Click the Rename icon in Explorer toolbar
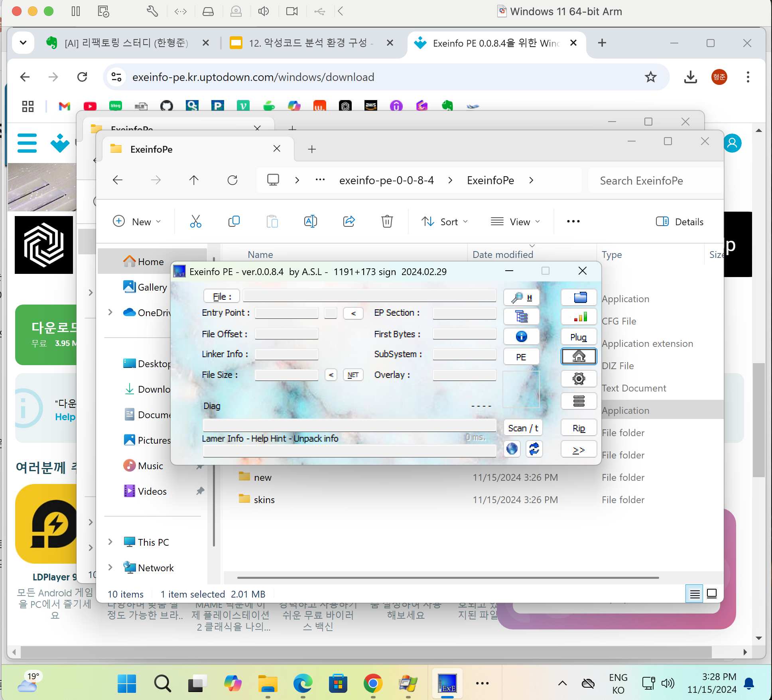This screenshot has width=772, height=700. pyautogui.click(x=311, y=221)
